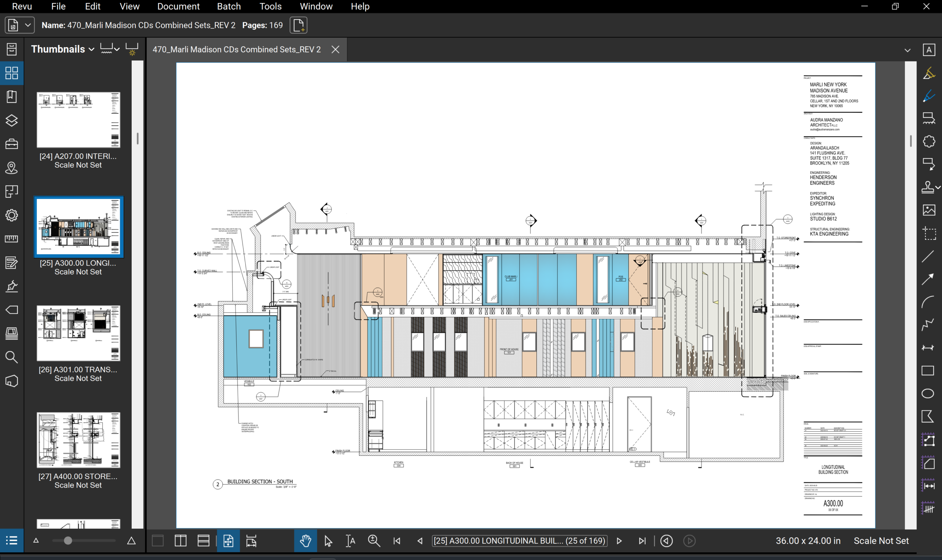Open the Thumbnails panel icon
Viewport: 942px width, 560px height.
pos(12,73)
